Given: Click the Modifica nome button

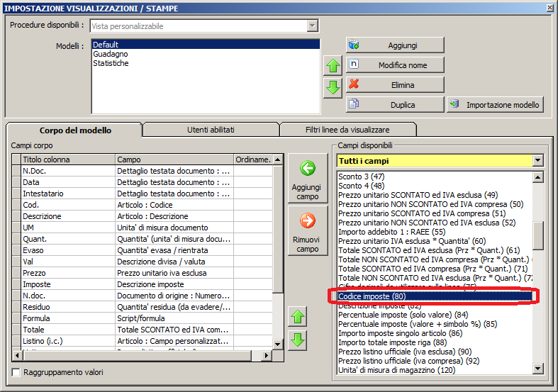Looking at the screenshot, I should (x=395, y=65).
